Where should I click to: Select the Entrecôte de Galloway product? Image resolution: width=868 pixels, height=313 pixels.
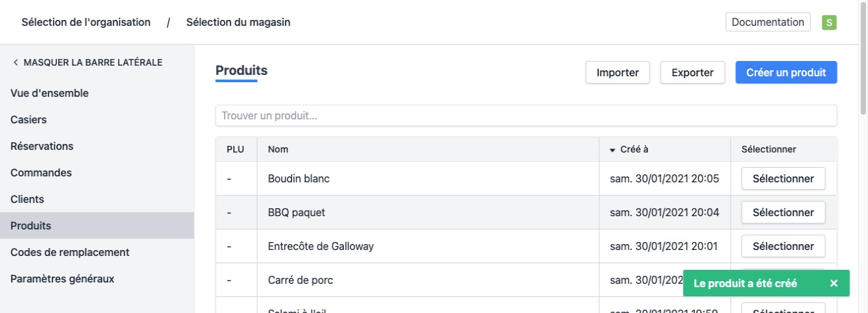(x=783, y=247)
